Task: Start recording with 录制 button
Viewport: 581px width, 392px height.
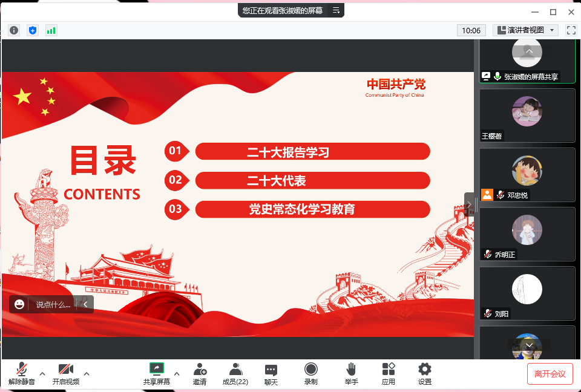Action: pos(311,374)
